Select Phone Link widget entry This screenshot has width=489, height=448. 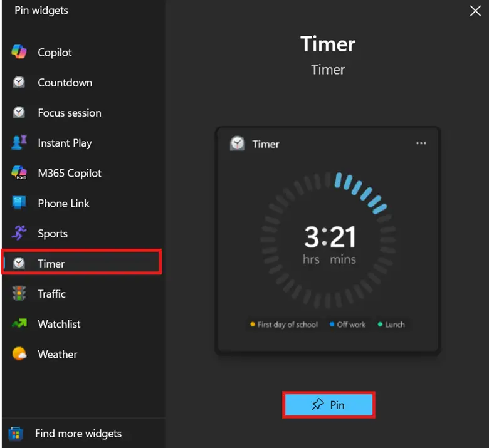pos(63,203)
